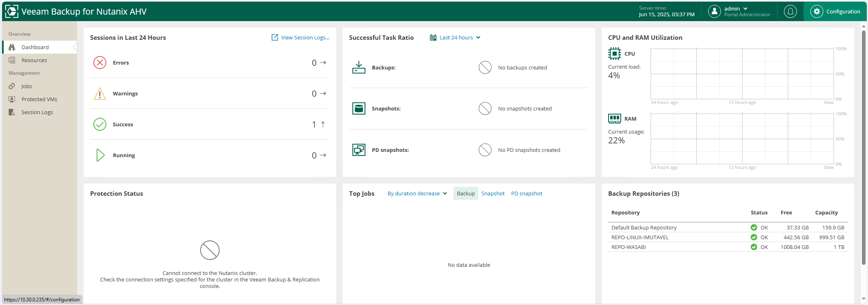Click OK status icon for REPO-LINUX-IMUTAVEL
Image resolution: width=868 pixels, height=305 pixels.
tap(754, 237)
